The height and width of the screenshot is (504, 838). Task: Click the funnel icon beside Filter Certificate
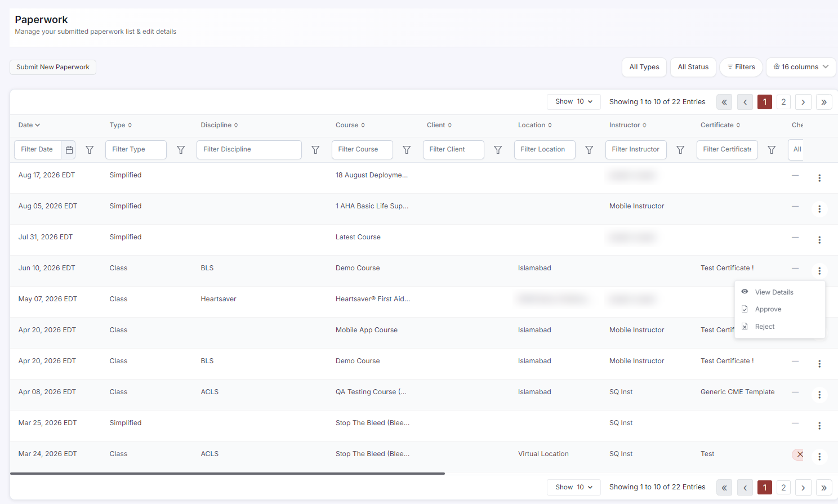[772, 150]
